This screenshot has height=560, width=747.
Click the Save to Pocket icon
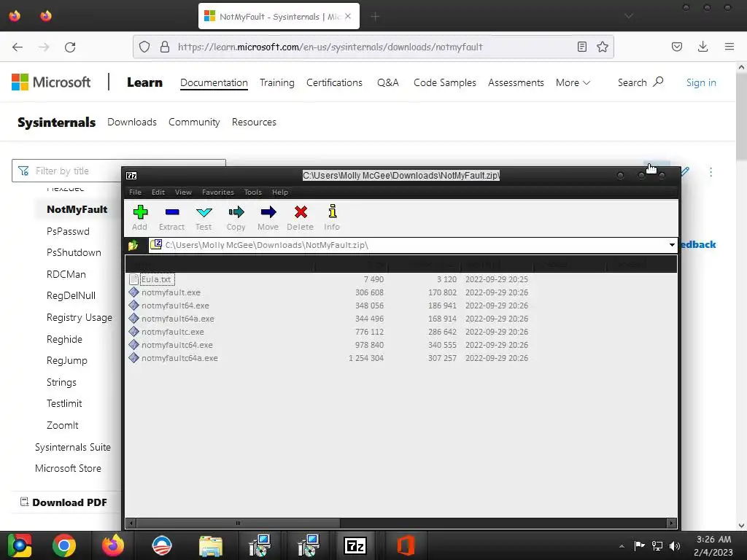coord(677,47)
